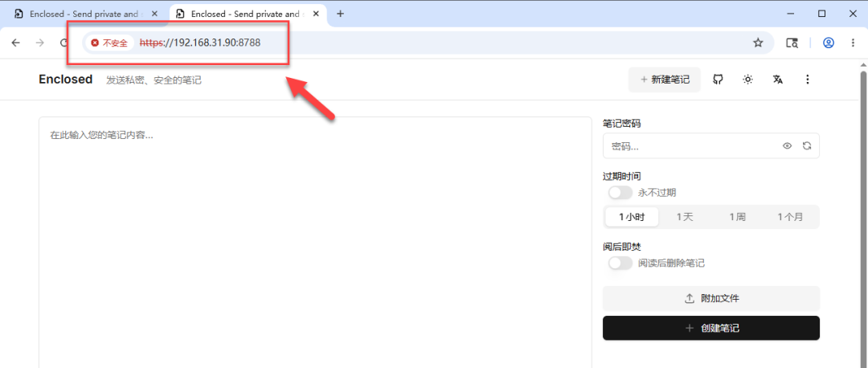Select the 1小时 expiration option
Viewport: 868px width, 368px height.
pos(632,217)
